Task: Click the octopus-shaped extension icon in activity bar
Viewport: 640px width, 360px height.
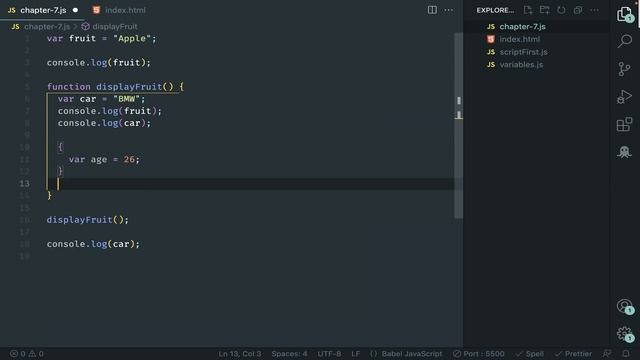Action: pos(624,152)
